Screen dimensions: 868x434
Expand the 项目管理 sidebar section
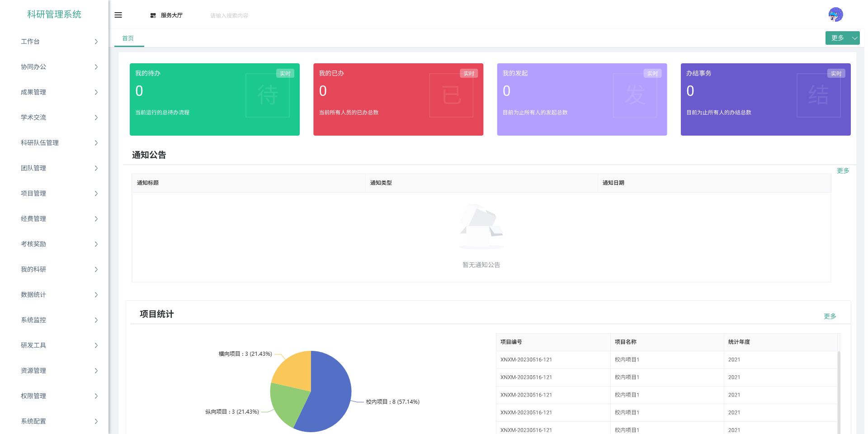(59, 193)
